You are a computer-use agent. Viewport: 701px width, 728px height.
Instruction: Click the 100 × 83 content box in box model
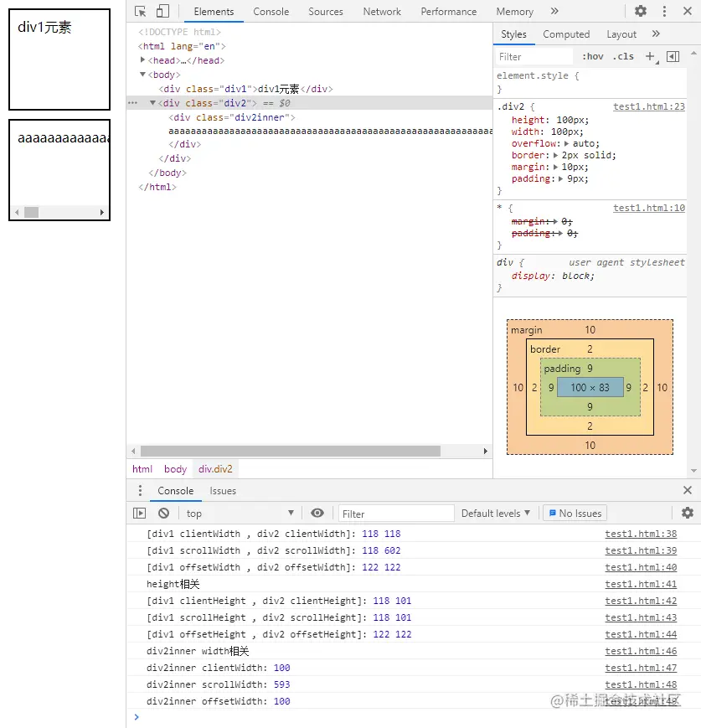(x=590, y=387)
